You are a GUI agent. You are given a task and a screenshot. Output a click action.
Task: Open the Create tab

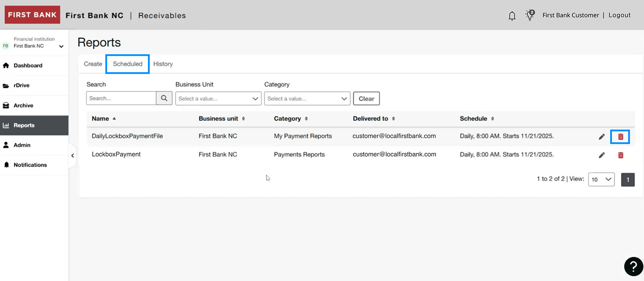[x=92, y=64]
